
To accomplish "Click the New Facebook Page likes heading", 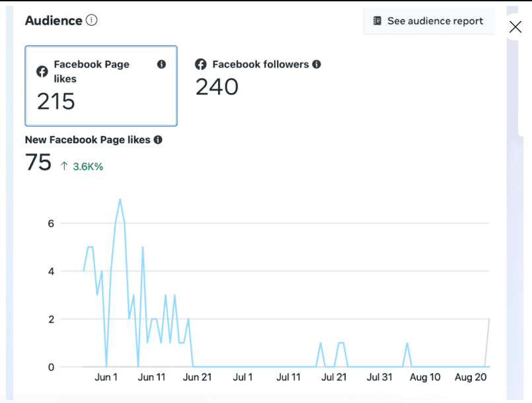I will (x=87, y=140).
